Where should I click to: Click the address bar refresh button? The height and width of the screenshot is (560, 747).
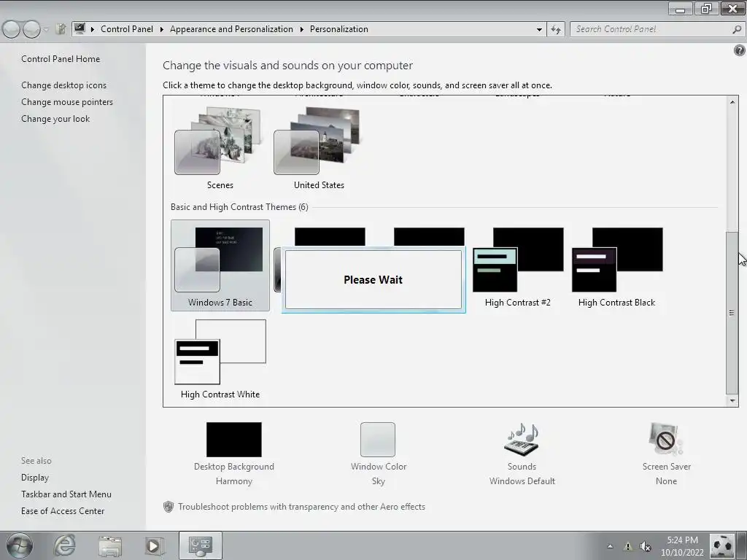click(x=555, y=29)
